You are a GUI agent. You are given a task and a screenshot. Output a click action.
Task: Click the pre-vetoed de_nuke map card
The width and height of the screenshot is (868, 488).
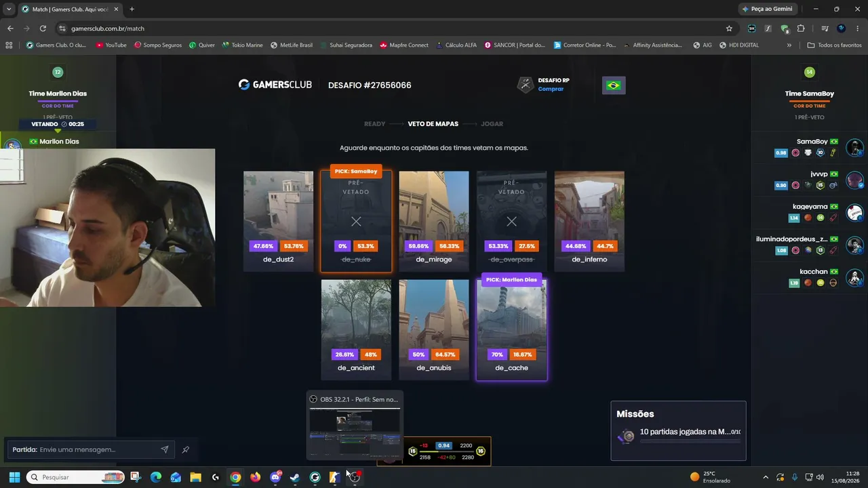(356, 221)
